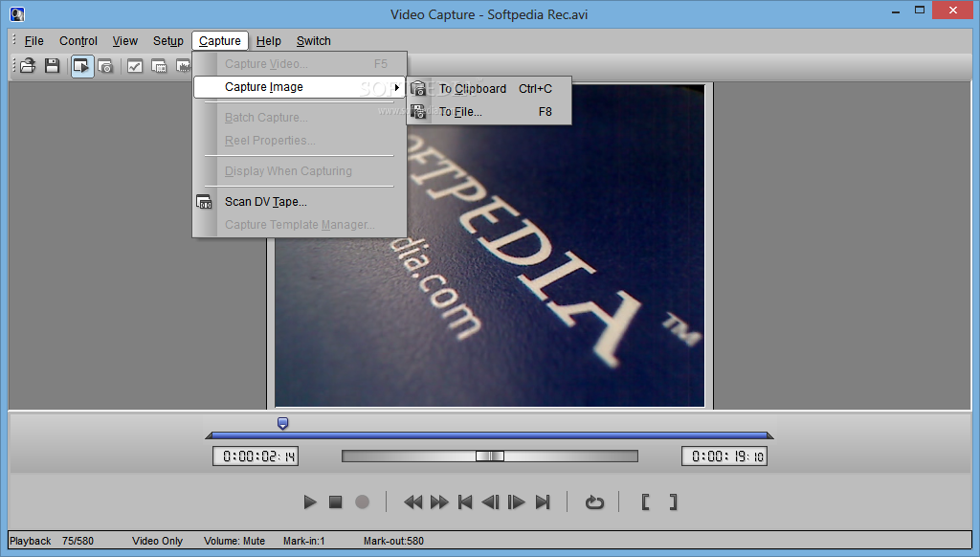Close the Video Capture window
Viewport: 980px width, 557px height.
(x=953, y=10)
